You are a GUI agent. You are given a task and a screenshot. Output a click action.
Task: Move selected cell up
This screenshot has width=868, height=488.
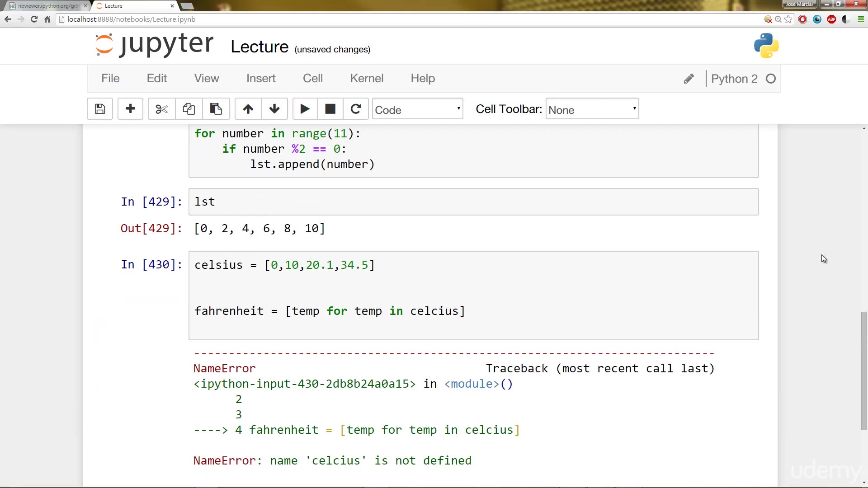[248, 108]
